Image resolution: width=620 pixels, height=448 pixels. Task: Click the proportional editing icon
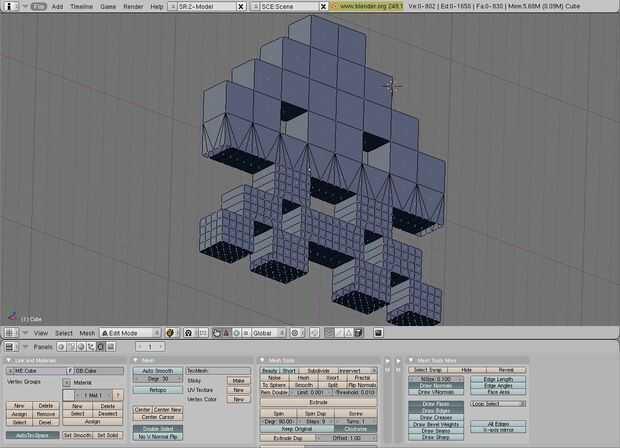(x=295, y=333)
